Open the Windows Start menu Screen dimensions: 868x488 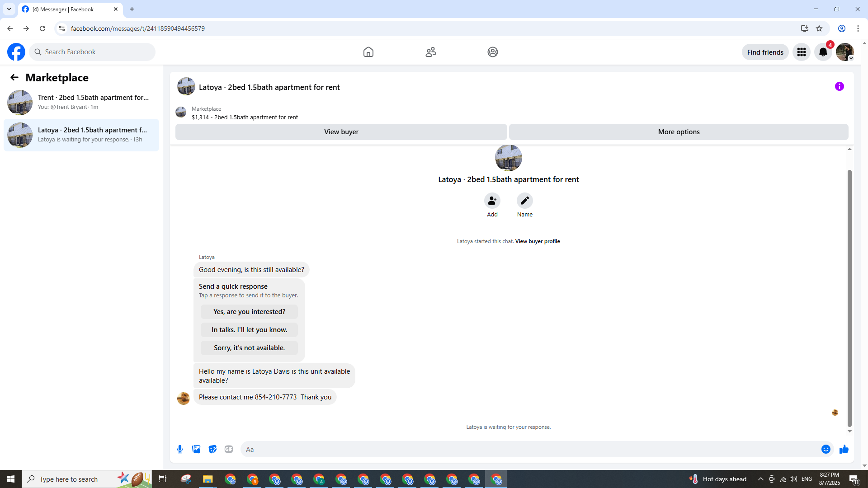[x=11, y=479]
